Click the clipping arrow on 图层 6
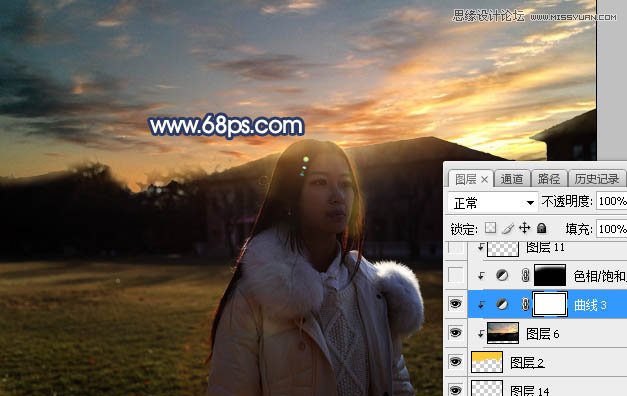Image resolution: width=627 pixels, height=396 pixels. click(481, 334)
